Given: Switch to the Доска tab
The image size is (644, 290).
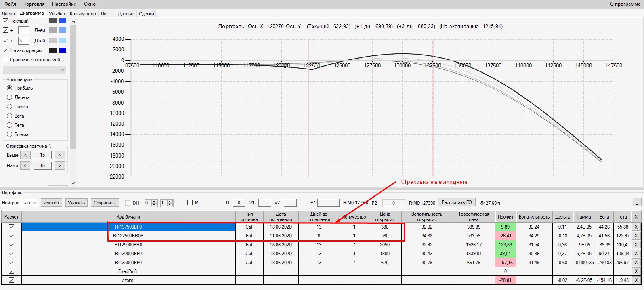Looking at the screenshot, I should click(8, 14).
